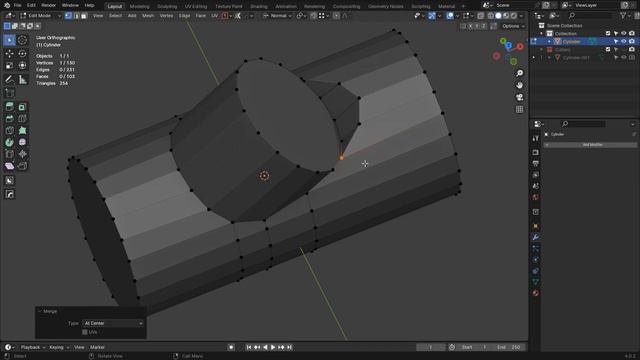The height and width of the screenshot is (360, 640).
Task: Select the Shear tool
Action: click(9, 166)
